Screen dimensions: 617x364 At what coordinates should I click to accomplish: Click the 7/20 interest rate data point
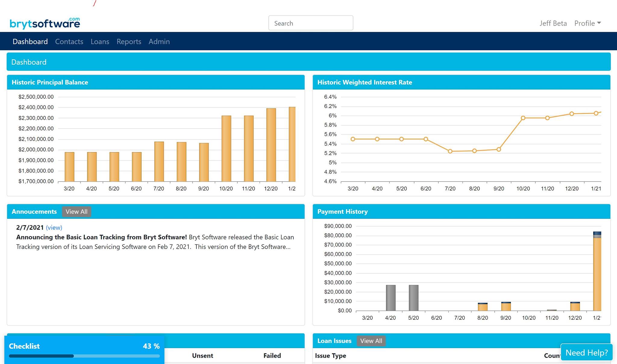tap(450, 151)
